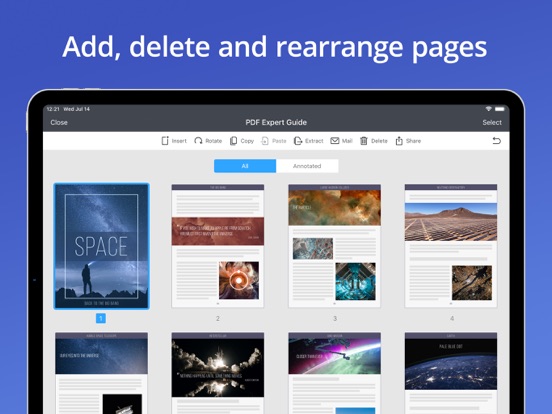Click the page number 4 label

(452, 318)
